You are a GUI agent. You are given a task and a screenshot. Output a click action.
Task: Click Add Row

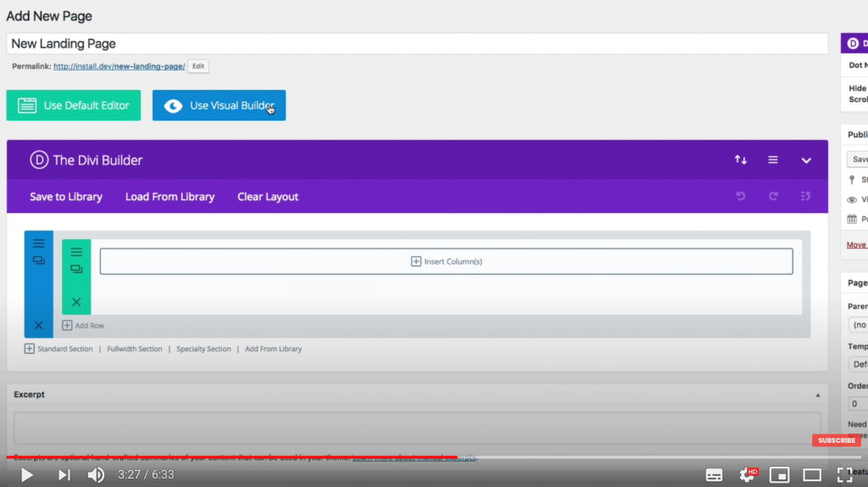[83, 325]
